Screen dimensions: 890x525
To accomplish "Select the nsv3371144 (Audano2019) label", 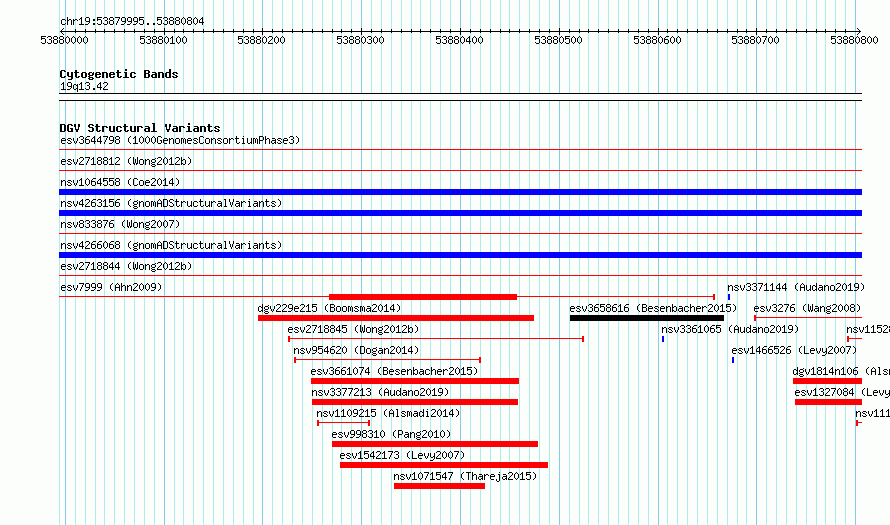I will 796,287.
